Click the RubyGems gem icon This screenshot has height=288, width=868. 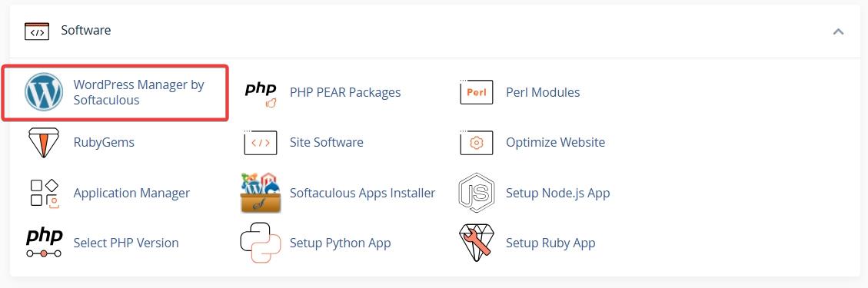[44, 142]
